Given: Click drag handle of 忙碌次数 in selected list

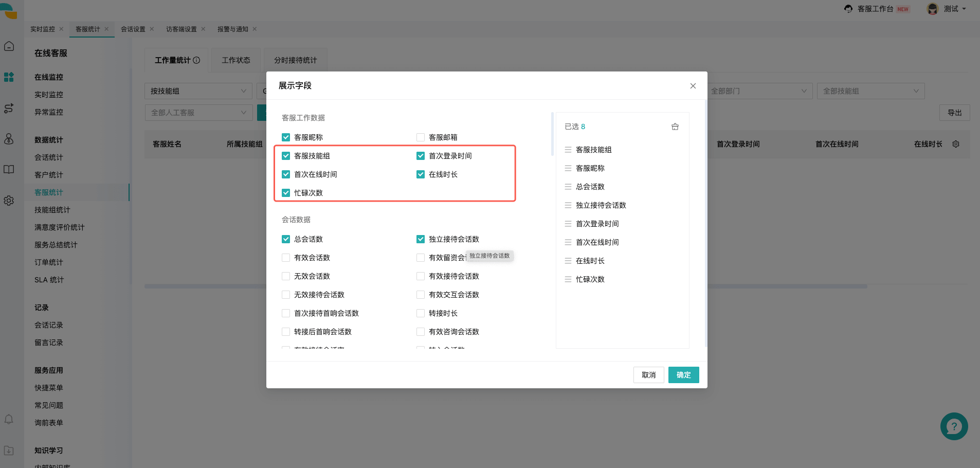Looking at the screenshot, I should click(568, 279).
